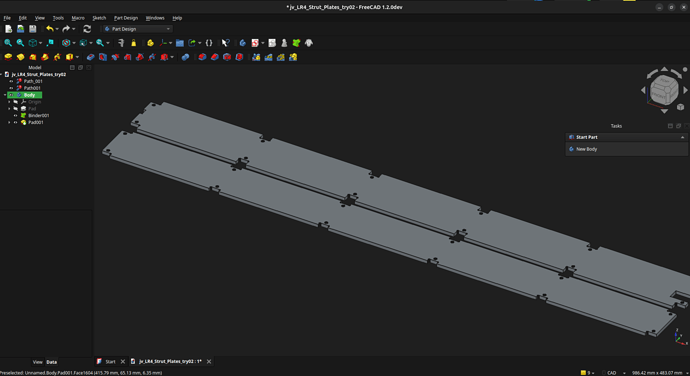Click navigation cube right arrow
690x376 pixels.
tap(685, 90)
